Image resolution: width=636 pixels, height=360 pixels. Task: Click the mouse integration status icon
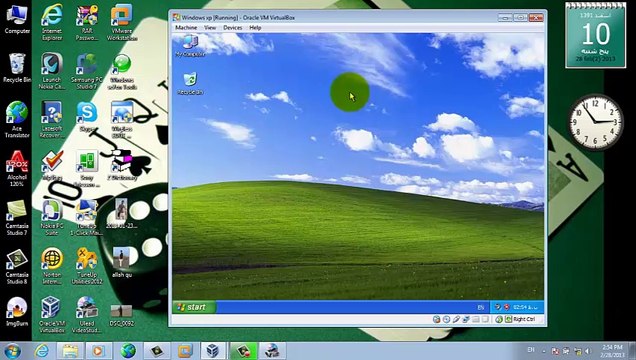(x=499, y=319)
